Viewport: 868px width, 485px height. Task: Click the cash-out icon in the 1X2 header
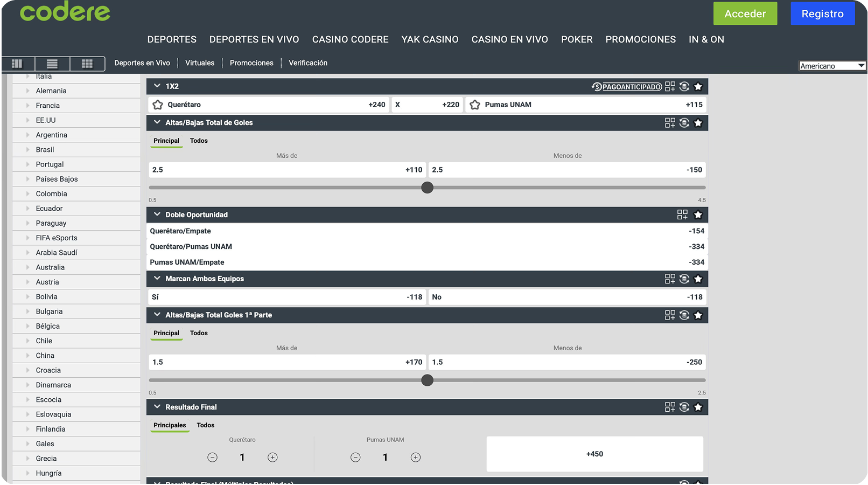point(684,86)
